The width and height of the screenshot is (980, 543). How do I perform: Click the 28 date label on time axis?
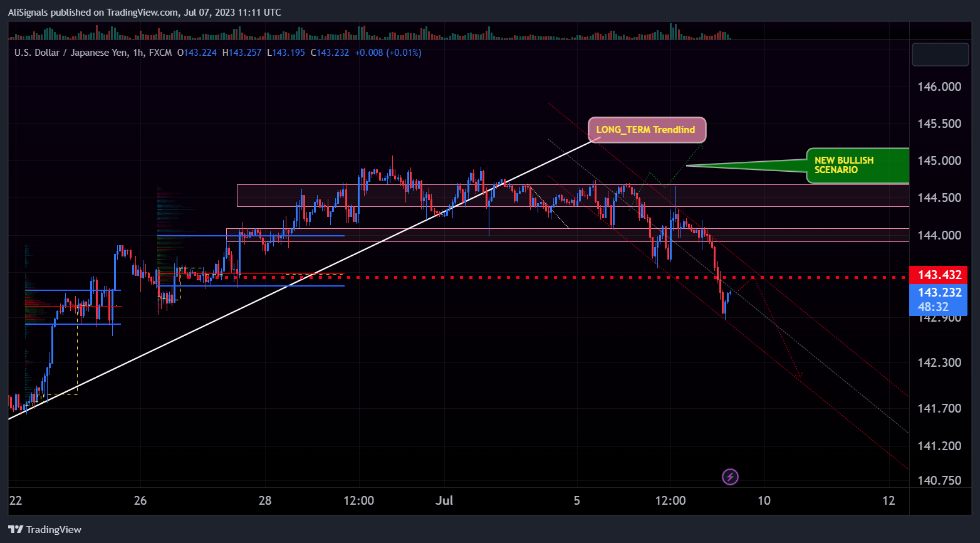[x=265, y=500]
